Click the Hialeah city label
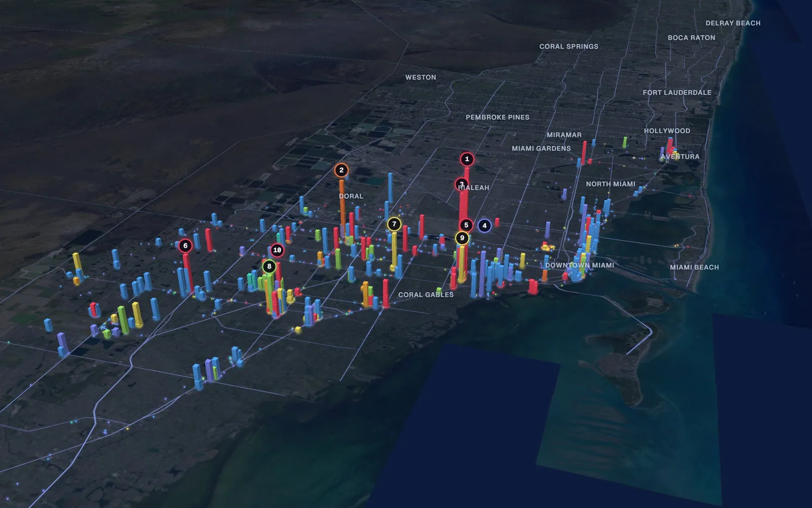Screen dimensions: 812x508 click(473, 188)
